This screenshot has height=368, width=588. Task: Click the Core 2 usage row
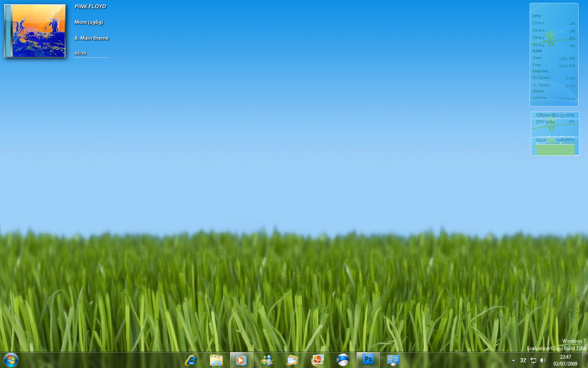coord(554,31)
